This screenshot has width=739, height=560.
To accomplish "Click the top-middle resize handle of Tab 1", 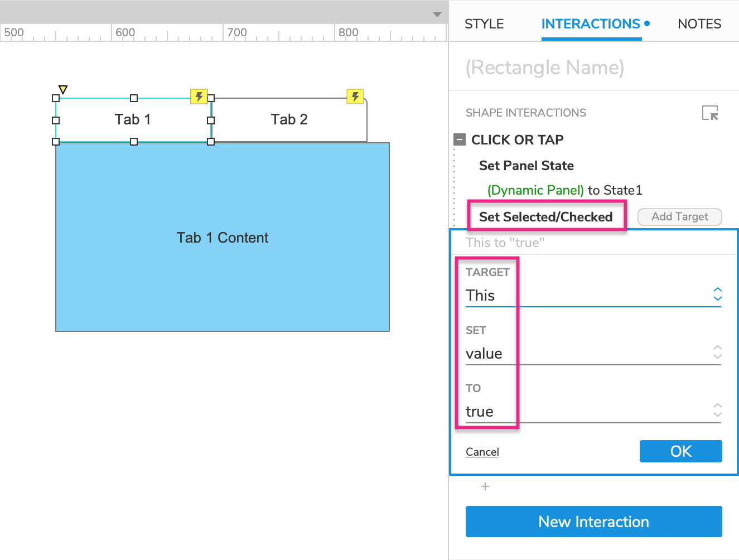I will click(134, 98).
